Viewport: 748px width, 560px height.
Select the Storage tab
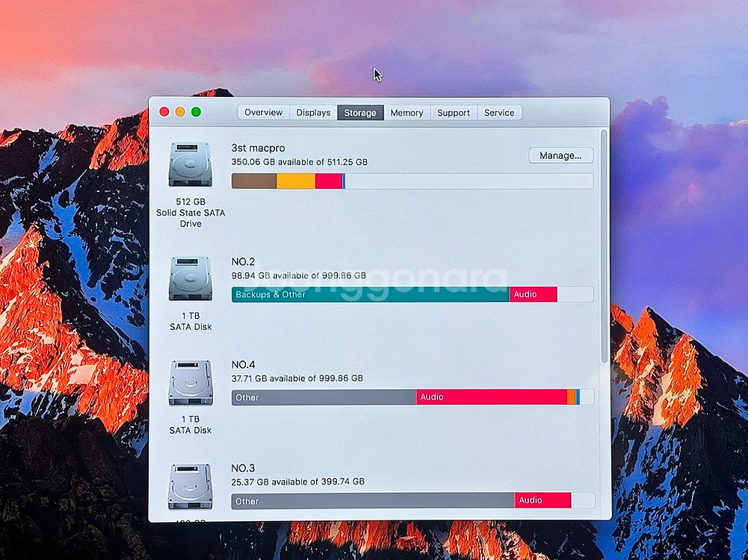click(x=360, y=113)
